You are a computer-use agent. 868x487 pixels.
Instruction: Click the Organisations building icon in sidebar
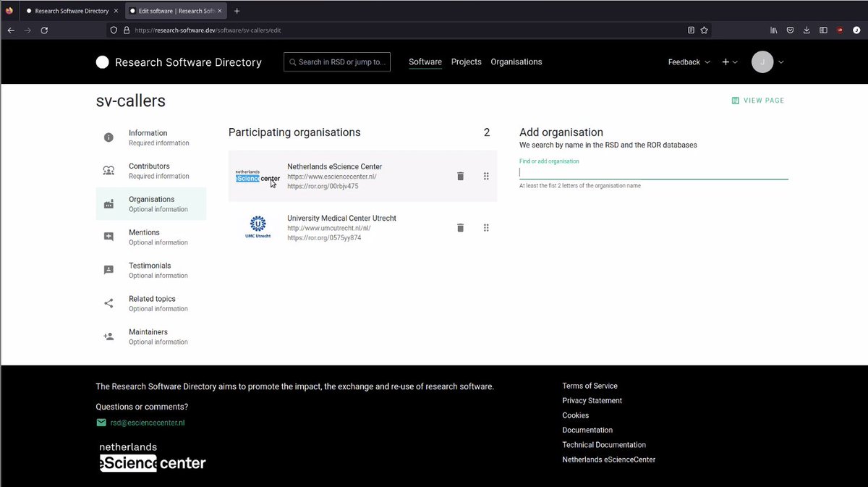click(109, 204)
